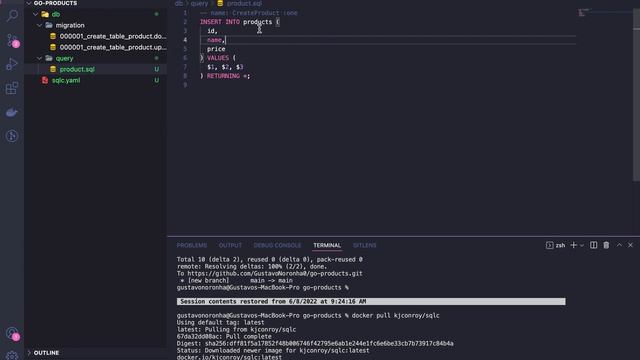This screenshot has width=640, height=360.
Task: Close the terminal panel
Action: click(x=630, y=245)
